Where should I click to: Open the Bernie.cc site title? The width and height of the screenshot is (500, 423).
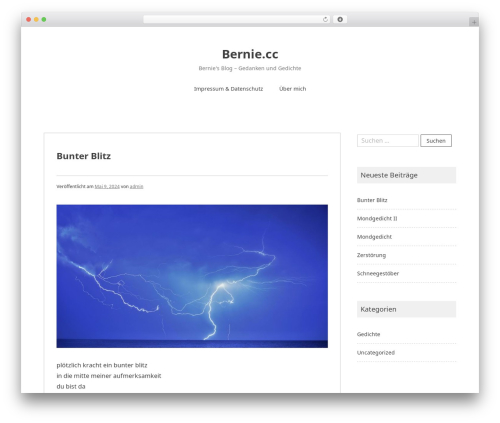tap(250, 54)
